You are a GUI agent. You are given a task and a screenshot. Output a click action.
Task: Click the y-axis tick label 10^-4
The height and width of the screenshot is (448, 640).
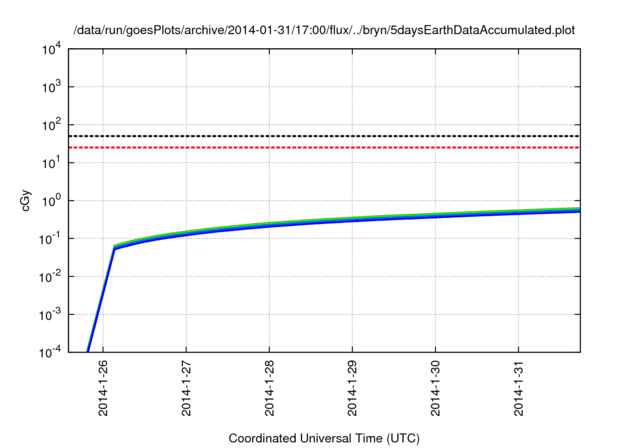pyautogui.click(x=49, y=352)
